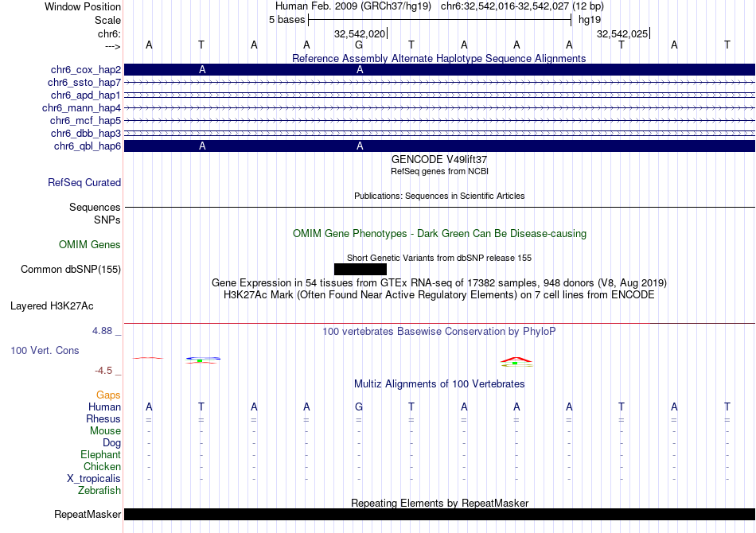Image resolution: width=756 pixels, height=533 pixels.
Task: Click the first A mismatch in chr6_cox_hap2
Action: [202, 70]
